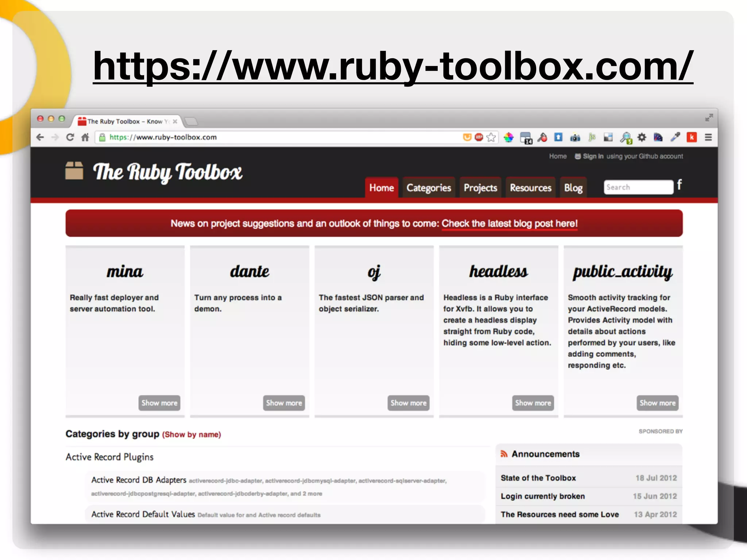The height and width of the screenshot is (560, 747).
Task: Click the magnifier extension with badge 5
Action: (x=626, y=138)
